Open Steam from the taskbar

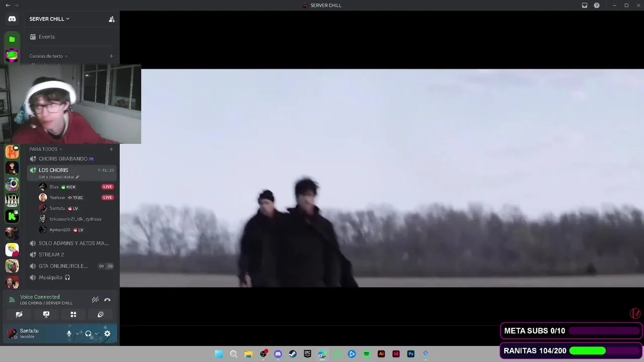pos(293,354)
